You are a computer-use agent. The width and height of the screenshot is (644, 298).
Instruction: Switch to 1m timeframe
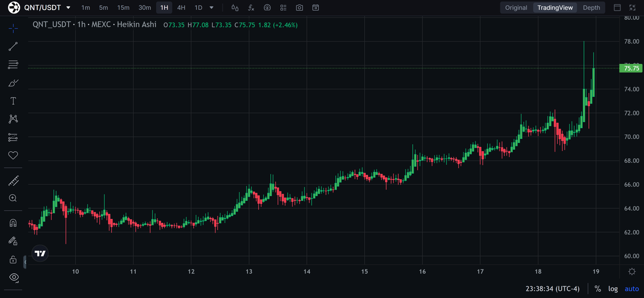(85, 8)
